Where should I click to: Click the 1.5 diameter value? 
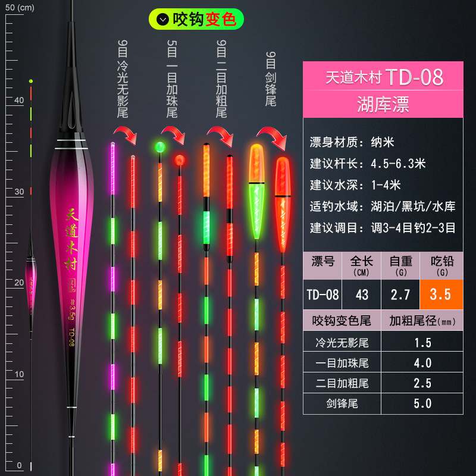[x=422, y=343]
